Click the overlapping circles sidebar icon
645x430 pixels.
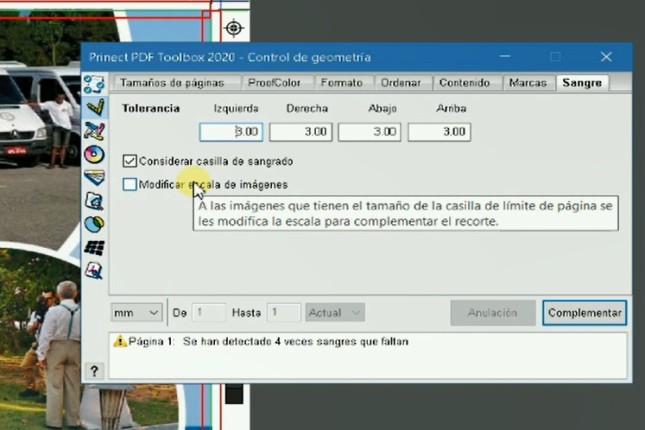[94, 224]
